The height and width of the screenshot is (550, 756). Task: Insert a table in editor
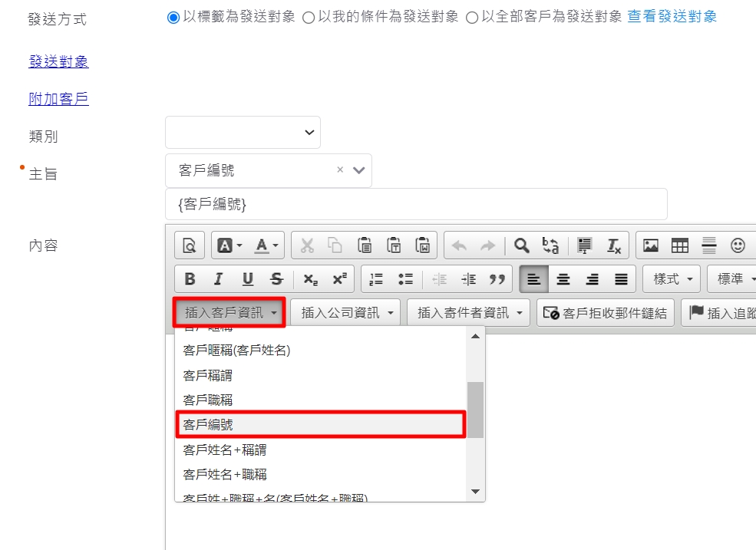point(680,245)
